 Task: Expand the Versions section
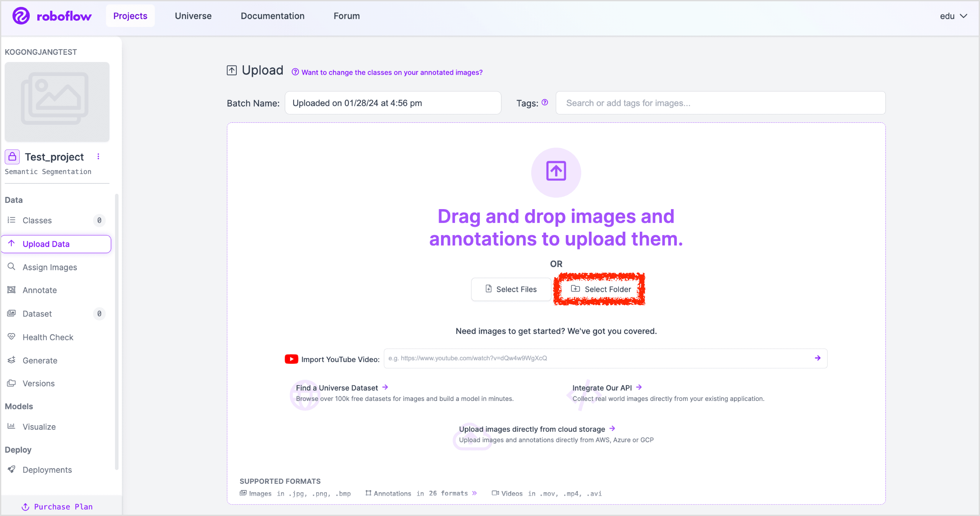[x=39, y=384]
